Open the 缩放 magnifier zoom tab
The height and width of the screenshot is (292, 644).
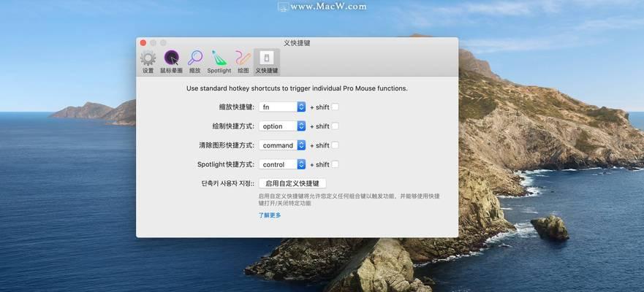[x=195, y=62]
